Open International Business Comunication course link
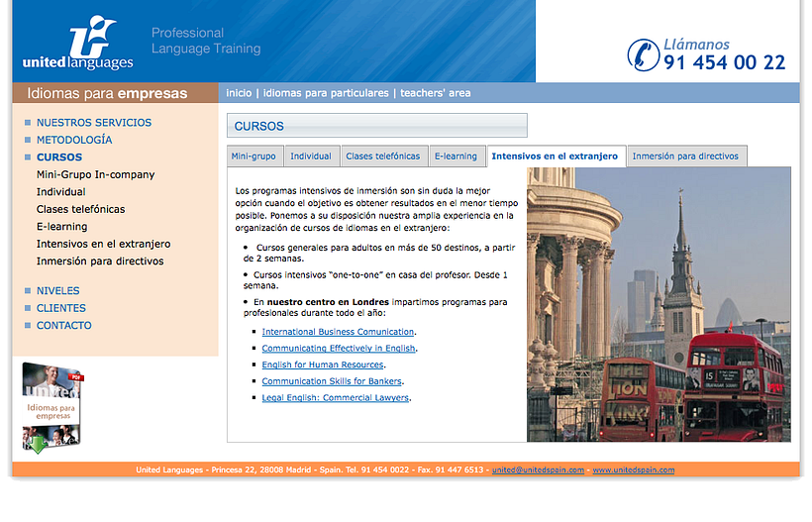The height and width of the screenshot is (522, 812). pos(338,332)
